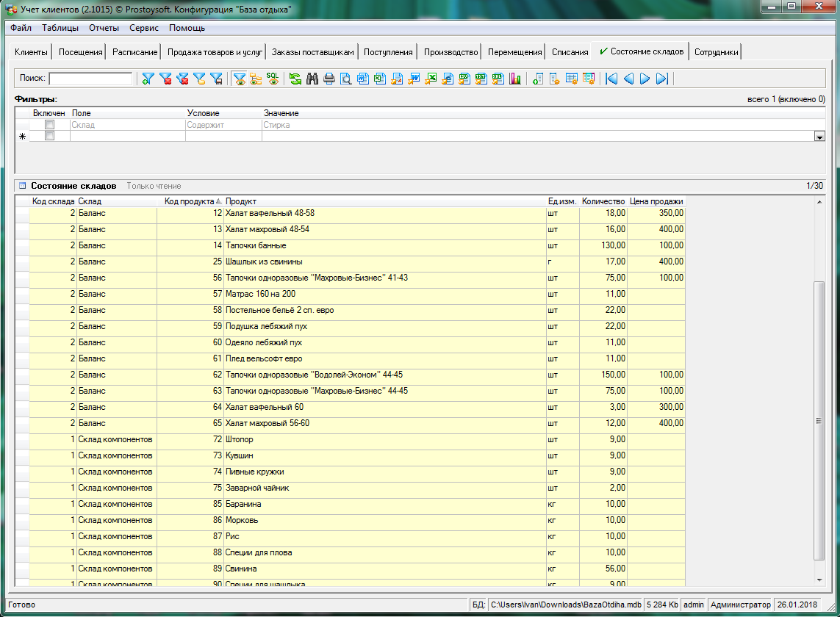The image size is (840, 617).
Task: Click the vertical scrollbar thumb in table
Action: 819,420
